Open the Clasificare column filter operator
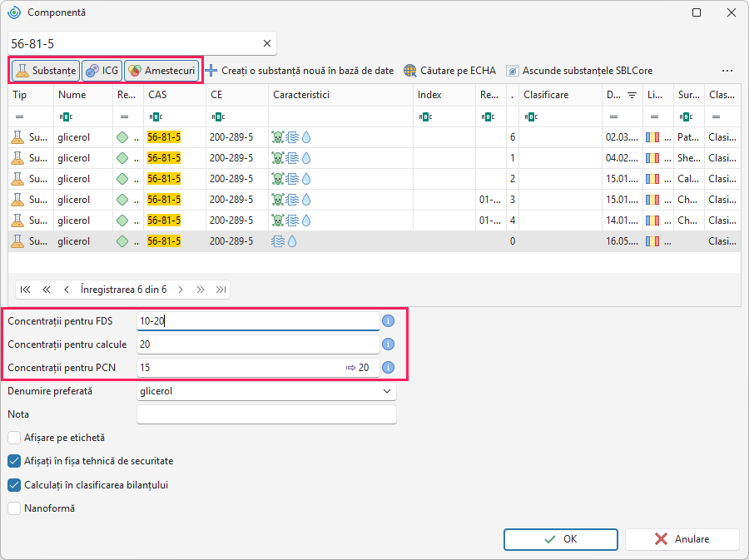The height and width of the screenshot is (560, 749). (x=531, y=116)
